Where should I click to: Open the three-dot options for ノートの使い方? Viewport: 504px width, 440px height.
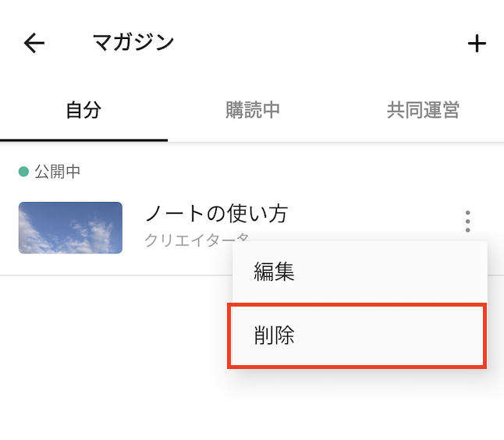pos(467,222)
